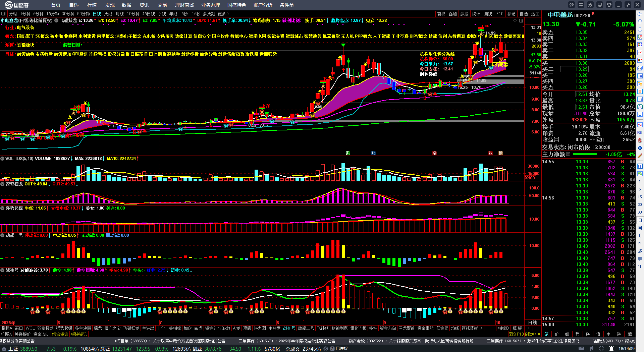The height and width of the screenshot is (352, 644).
Task: Click the green 主力净额 progress bar
Action: point(585,154)
